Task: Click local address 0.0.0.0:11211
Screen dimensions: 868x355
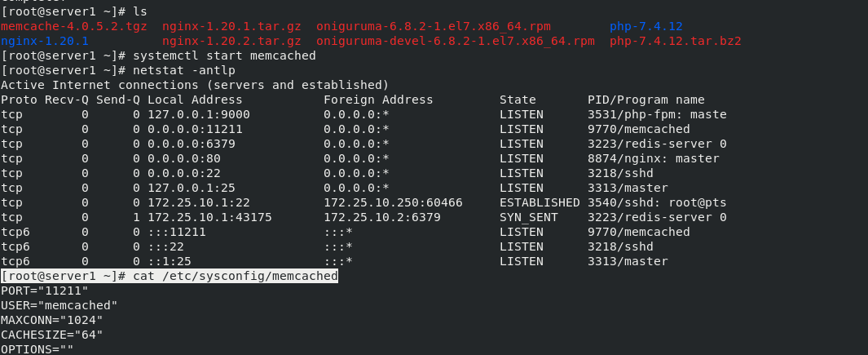Action: tap(195, 129)
